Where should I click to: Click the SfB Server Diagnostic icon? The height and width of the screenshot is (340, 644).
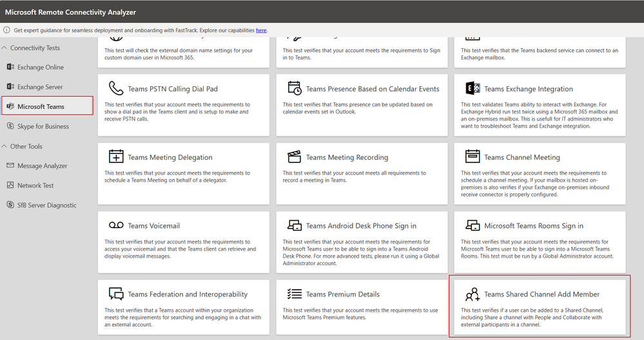11,205
